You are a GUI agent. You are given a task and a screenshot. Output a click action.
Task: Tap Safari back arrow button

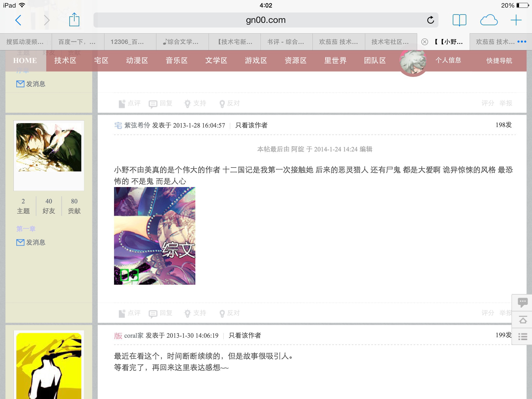(18, 20)
